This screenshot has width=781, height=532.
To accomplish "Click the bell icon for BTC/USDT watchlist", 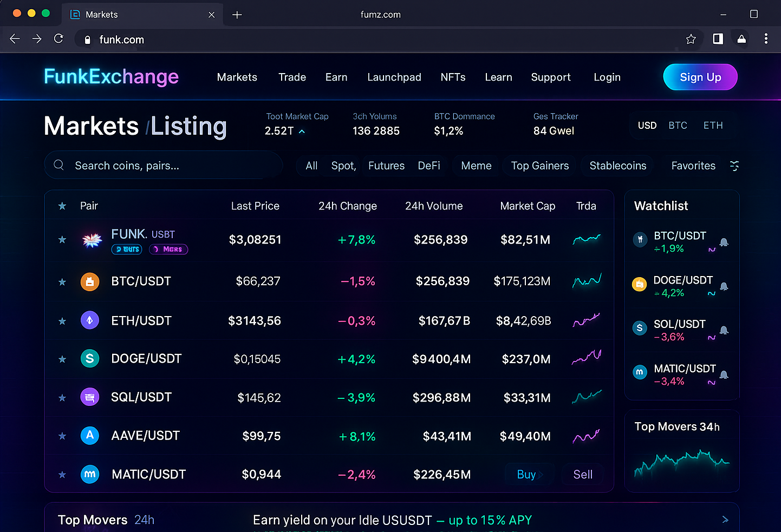I will (724, 242).
